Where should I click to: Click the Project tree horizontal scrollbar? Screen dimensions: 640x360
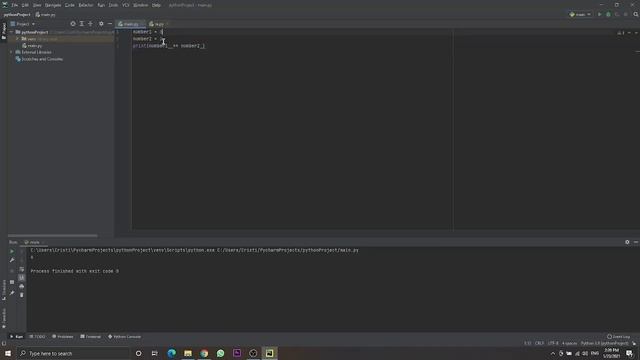point(53,236)
